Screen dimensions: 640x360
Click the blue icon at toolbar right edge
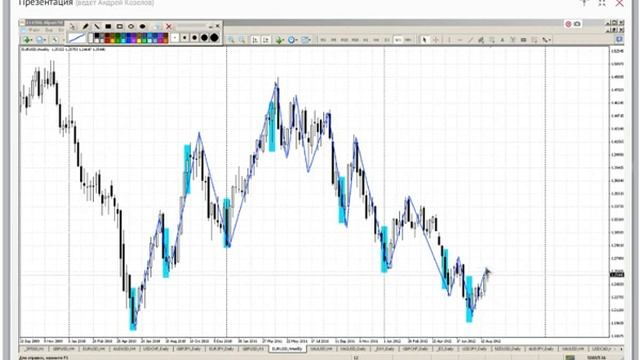tap(619, 40)
